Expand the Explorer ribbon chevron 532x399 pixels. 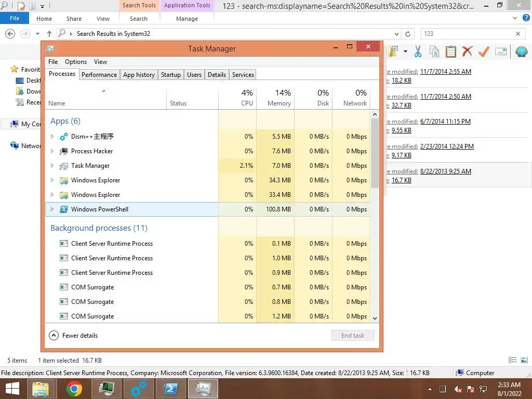pos(515,18)
